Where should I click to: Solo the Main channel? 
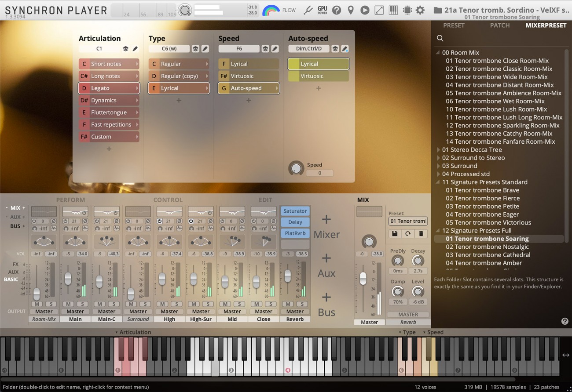(82, 304)
